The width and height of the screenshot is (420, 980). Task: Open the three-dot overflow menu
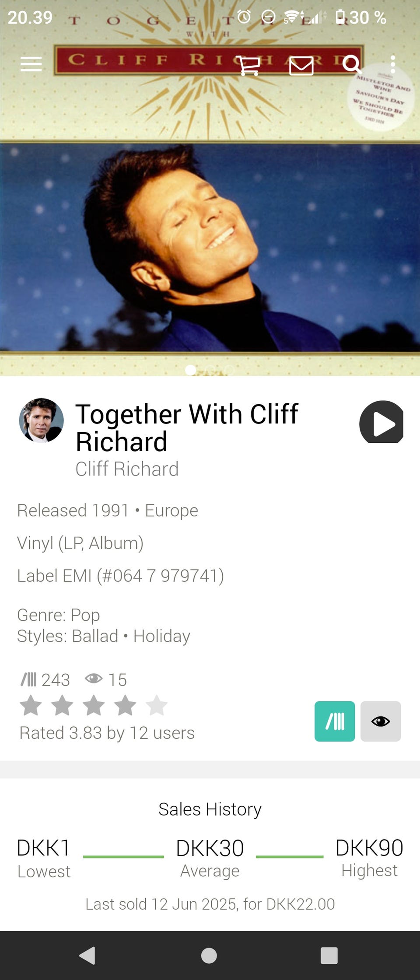[x=393, y=64]
